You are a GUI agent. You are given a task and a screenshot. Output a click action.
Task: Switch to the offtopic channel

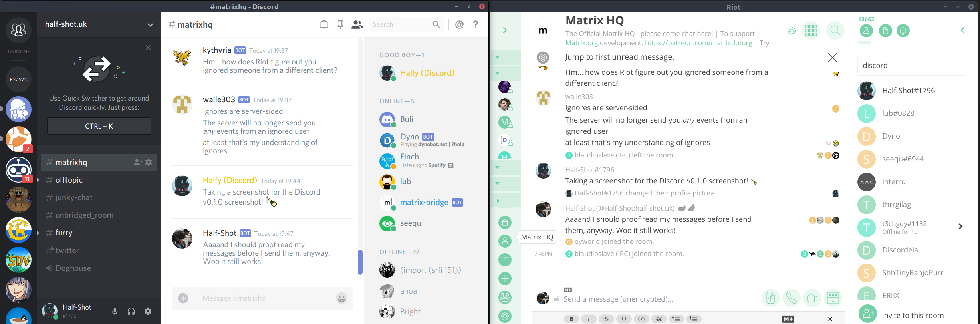pos(99,180)
